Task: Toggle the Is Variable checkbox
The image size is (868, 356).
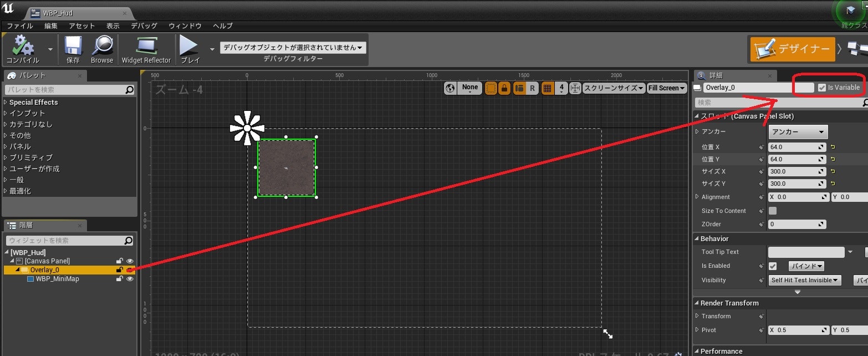Action: pyautogui.click(x=822, y=88)
